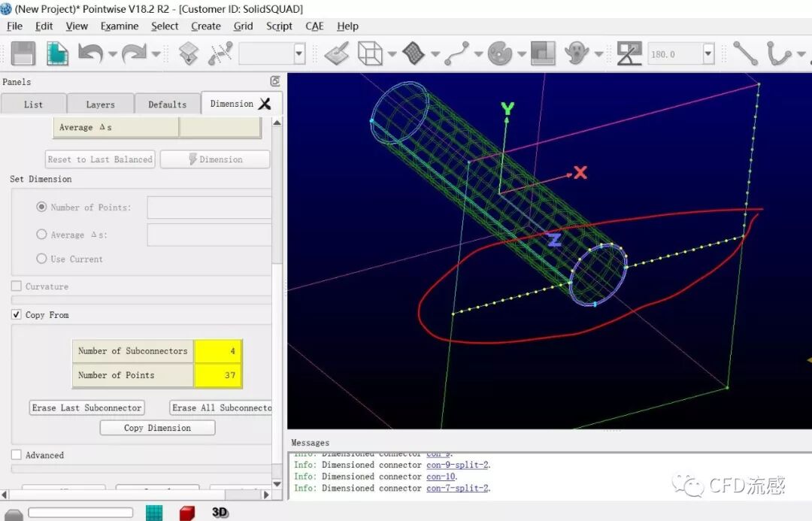Click the Undo arrow icon
Image resolution: width=812 pixels, height=521 pixels.
[91, 53]
